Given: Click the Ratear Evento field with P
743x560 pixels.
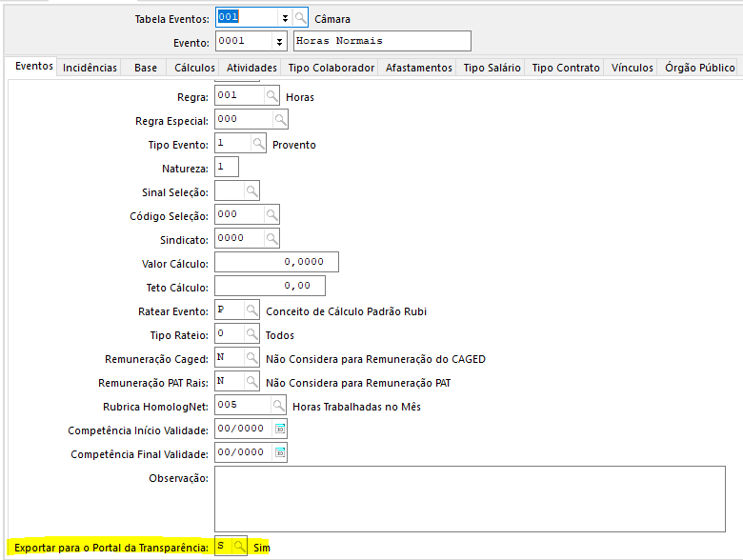Looking at the screenshot, I should pyautogui.click(x=230, y=310).
